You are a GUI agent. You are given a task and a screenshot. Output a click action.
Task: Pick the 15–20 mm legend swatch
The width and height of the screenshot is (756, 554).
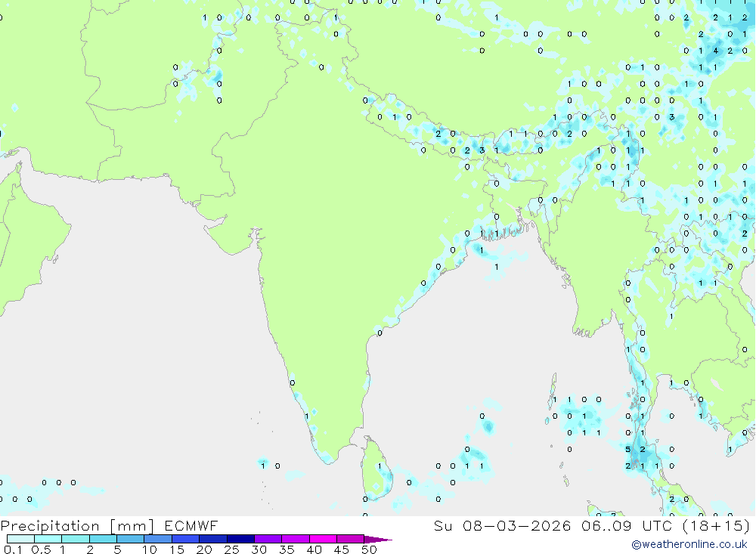click(x=186, y=539)
